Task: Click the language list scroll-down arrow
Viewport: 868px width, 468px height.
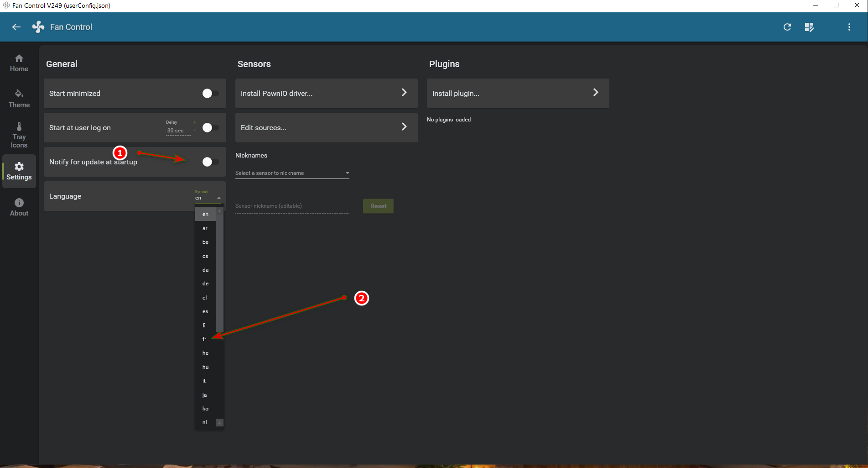Action: click(x=219, y=422)
